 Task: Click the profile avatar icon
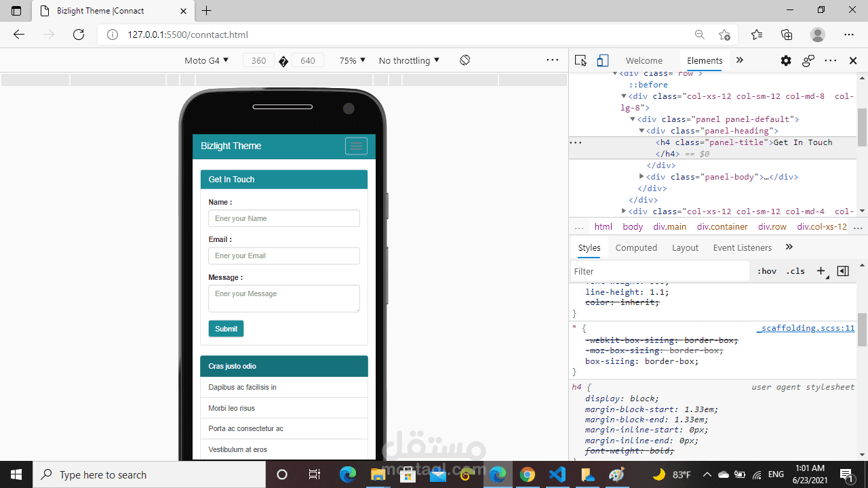818,35
